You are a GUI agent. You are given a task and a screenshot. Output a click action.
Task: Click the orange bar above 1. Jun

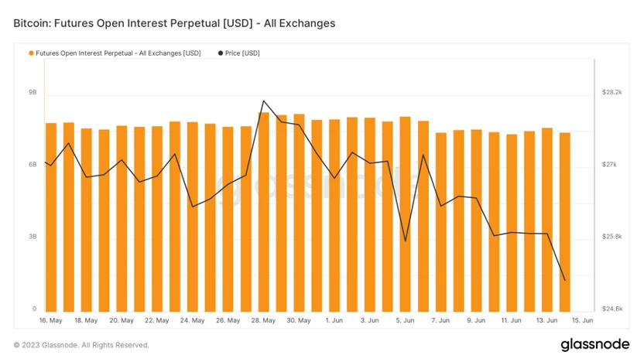pos(334,216)
